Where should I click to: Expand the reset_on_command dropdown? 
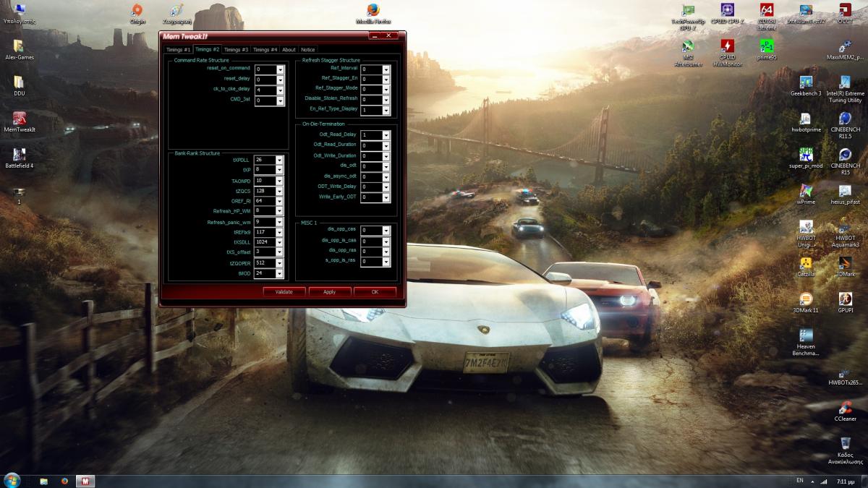281,69
